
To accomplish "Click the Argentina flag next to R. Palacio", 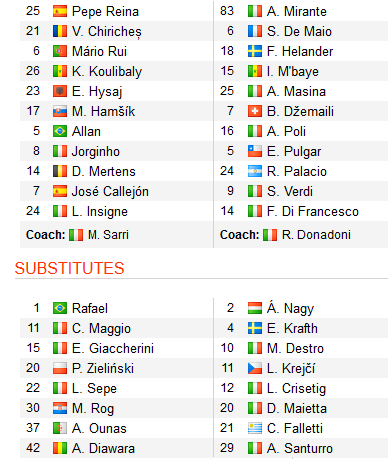I will pos(255,171).
